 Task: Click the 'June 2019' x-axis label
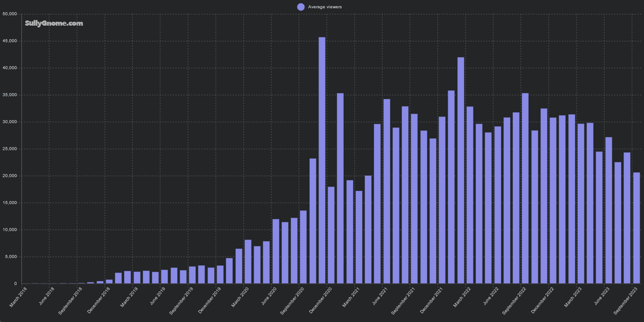click(158, 295)
